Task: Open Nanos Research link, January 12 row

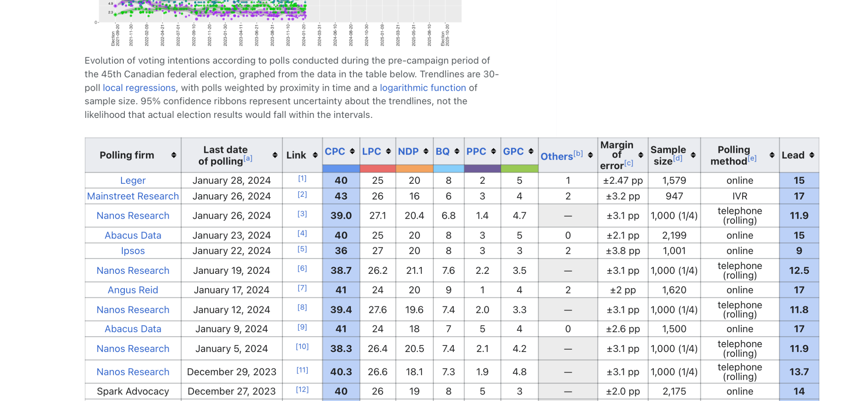Action: click(133, 309)
